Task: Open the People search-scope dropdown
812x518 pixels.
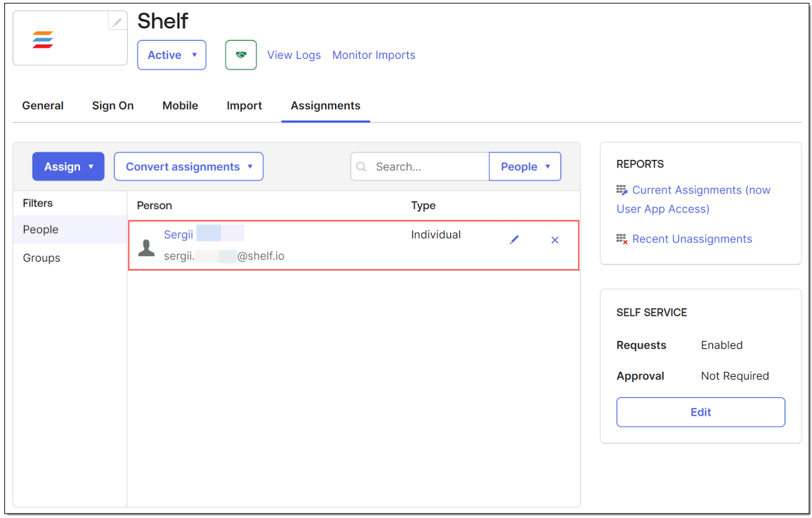Action: tap(525, 166)
